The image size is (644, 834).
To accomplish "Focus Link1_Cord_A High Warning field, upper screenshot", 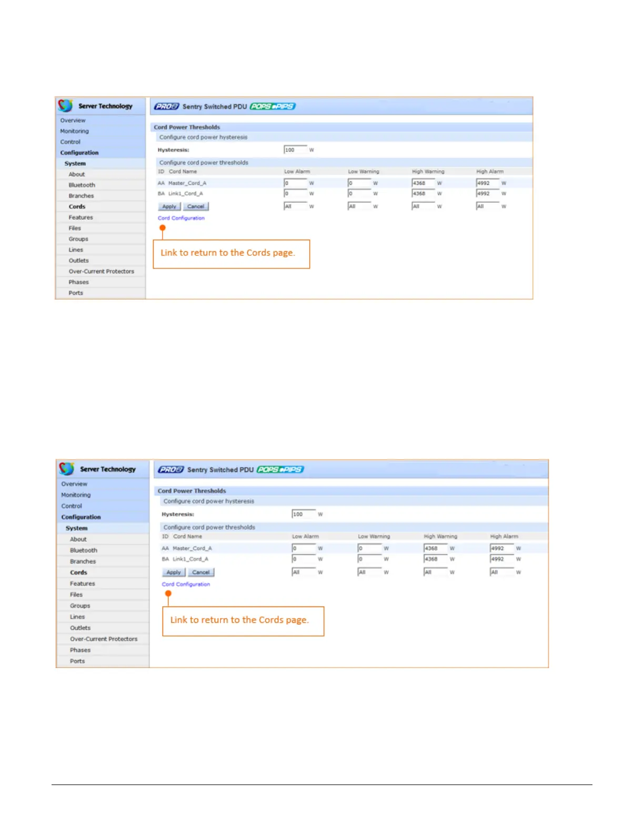I will (x=423, y=194).
